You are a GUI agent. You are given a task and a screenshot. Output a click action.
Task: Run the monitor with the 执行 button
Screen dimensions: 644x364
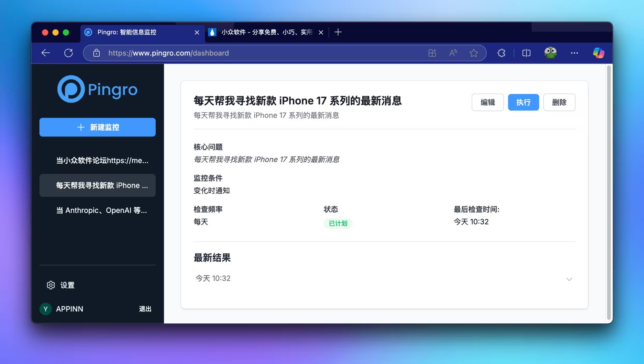point(523,102)
